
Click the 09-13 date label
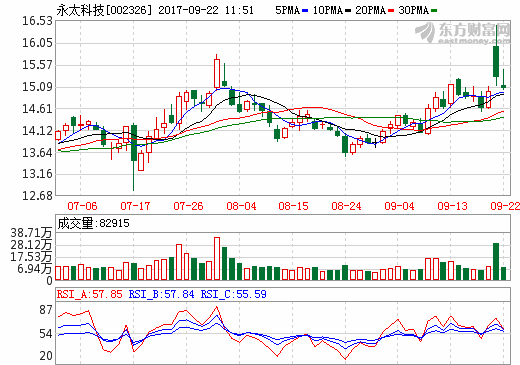(x=452, y=206)
